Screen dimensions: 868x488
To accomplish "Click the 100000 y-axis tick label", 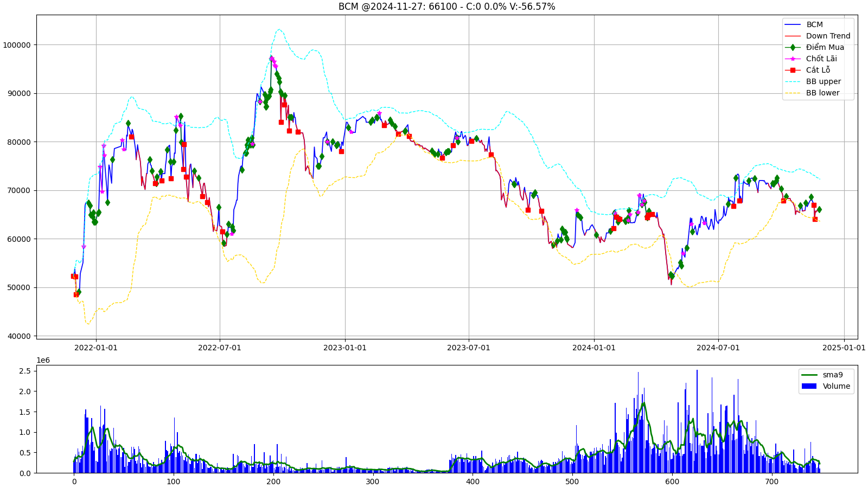I will 16,45.
